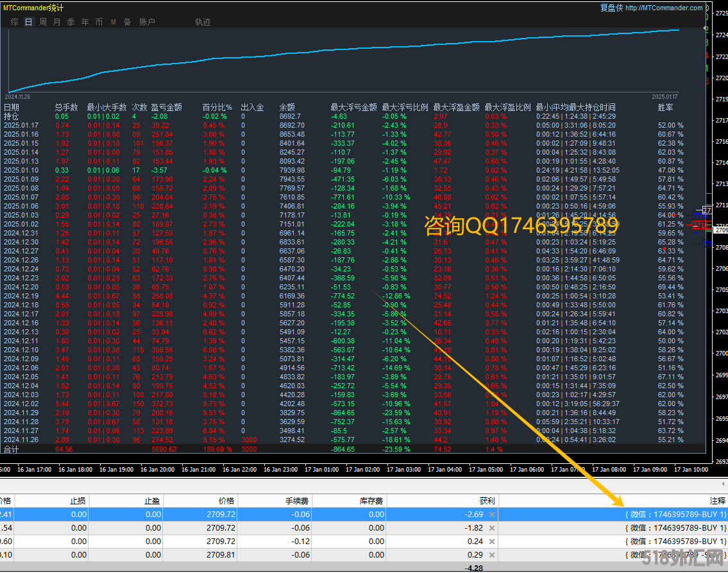
Task: Switch to the 账户 account tab
Action: (x=147, y=22)
